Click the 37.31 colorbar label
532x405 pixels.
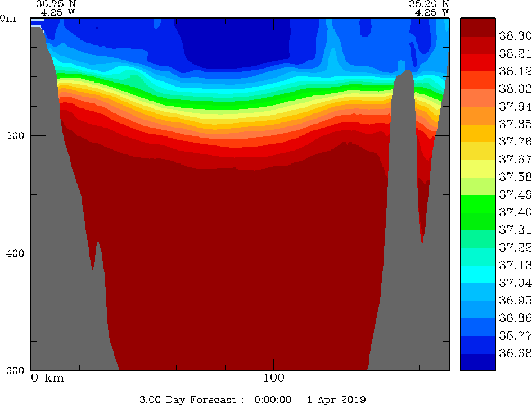point(515,230)
